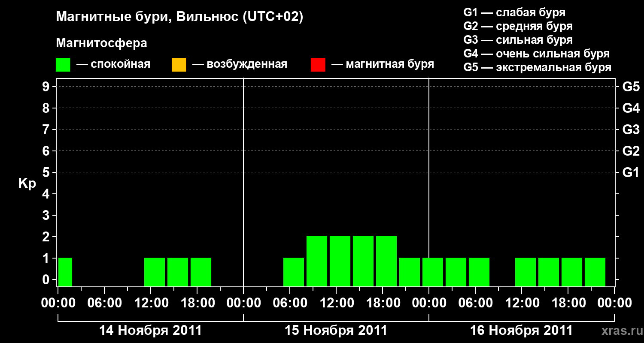Click the G3 label on right axis
The width and height of the screenshot is (644, 343).
tap(631, 129)
